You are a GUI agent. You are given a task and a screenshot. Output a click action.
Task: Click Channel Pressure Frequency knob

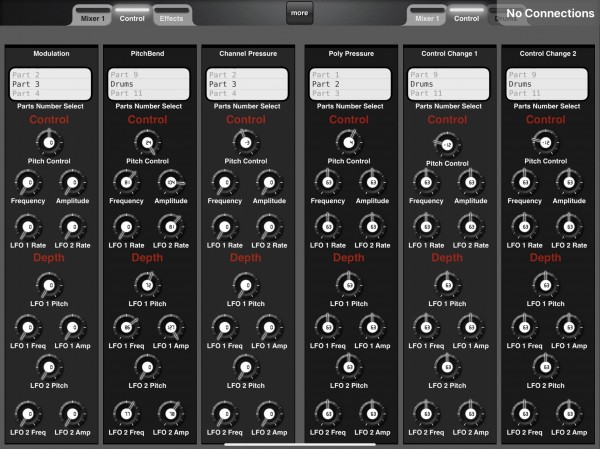pos(225,183)
